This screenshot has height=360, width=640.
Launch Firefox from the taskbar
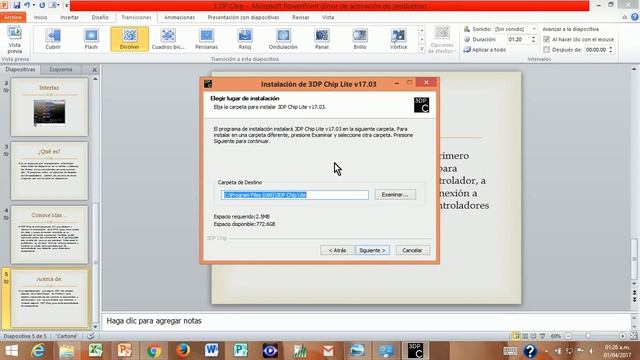[183, 351]
